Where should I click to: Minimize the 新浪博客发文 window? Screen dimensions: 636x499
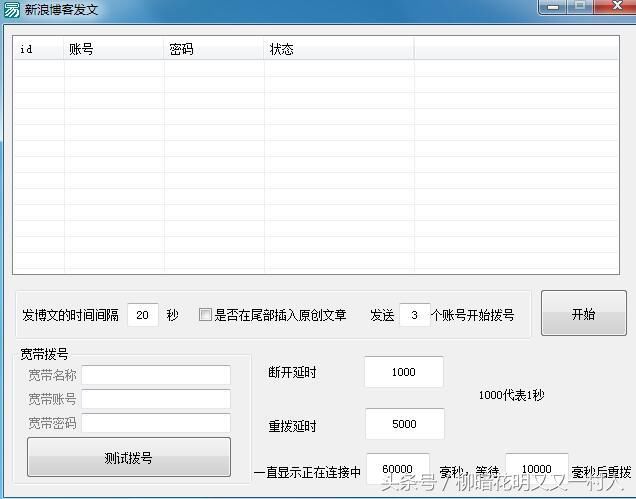553,6
